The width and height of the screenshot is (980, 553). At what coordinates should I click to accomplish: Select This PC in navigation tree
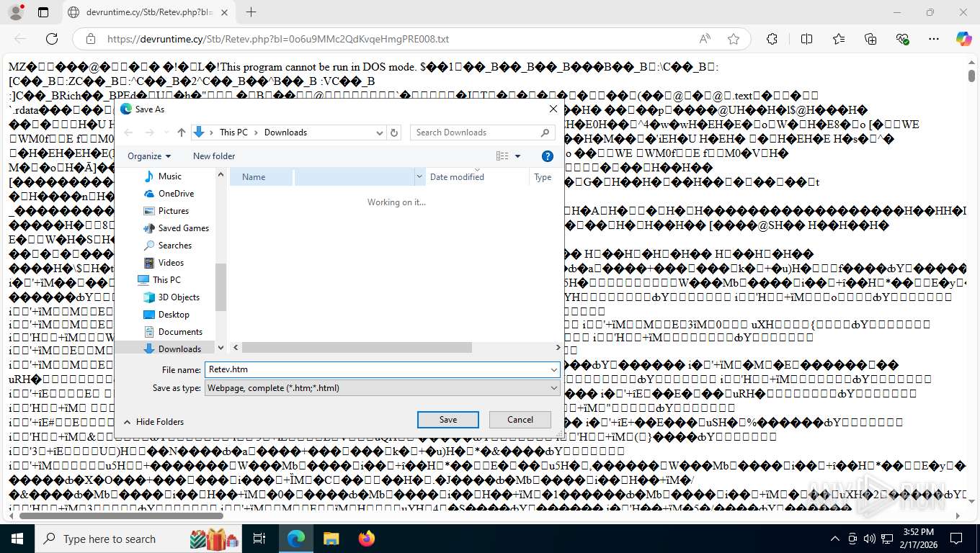(166, 280)
